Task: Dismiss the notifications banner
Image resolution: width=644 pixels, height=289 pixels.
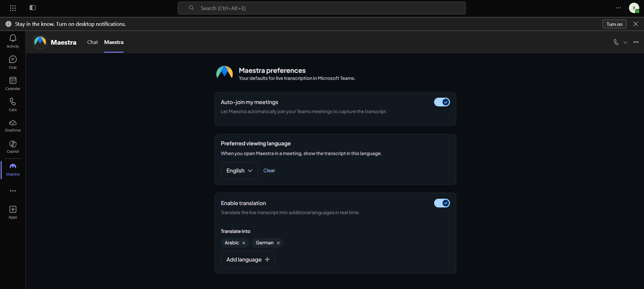Action: tap(636, 24)
